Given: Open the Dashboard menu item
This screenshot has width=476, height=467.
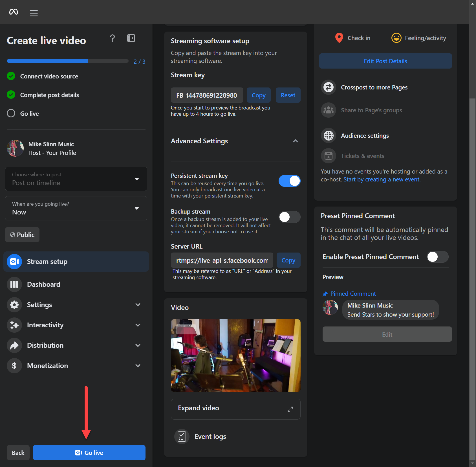Looking at the screenshot, I should [x=44, y=284].
